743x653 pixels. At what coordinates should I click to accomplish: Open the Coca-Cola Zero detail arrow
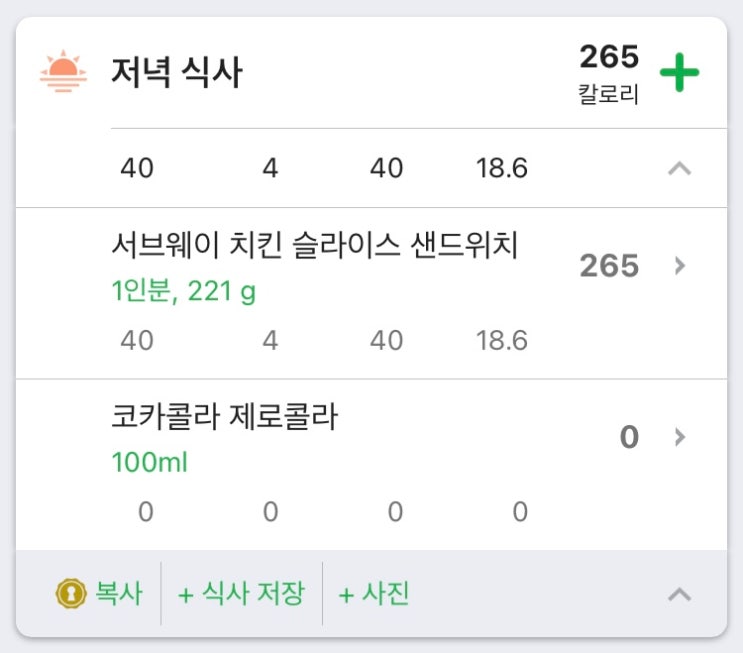(680, 437)
